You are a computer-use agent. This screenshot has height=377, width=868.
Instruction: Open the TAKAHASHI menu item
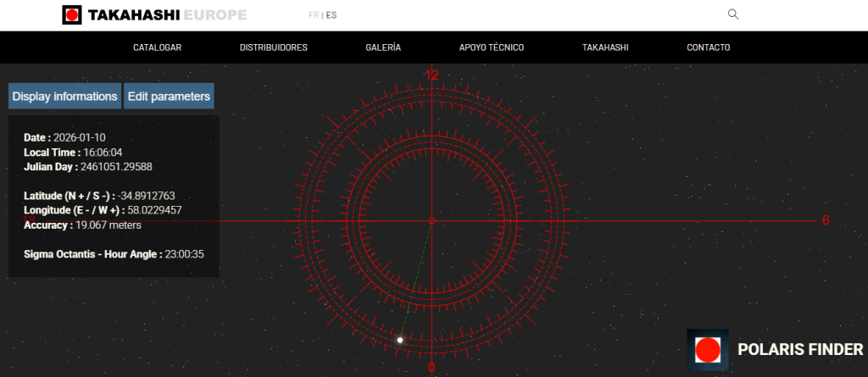point(605,47)
